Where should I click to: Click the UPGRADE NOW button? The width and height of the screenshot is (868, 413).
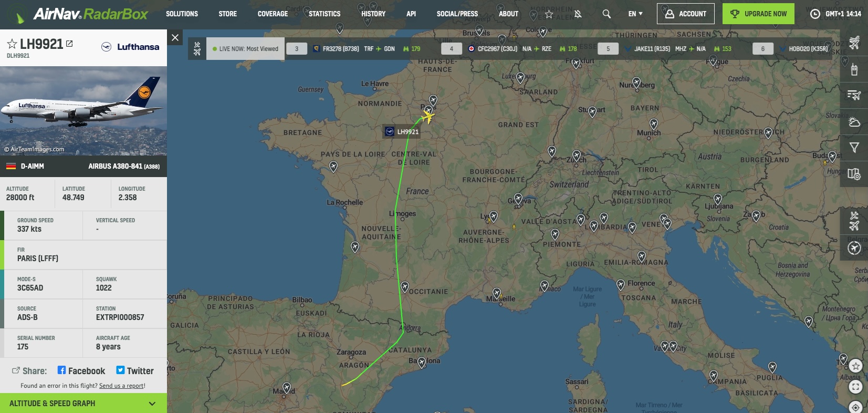click(758, 14)
